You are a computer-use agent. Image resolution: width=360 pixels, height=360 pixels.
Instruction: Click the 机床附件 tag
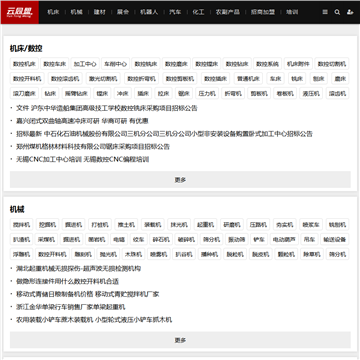click(x=298, y=64)
